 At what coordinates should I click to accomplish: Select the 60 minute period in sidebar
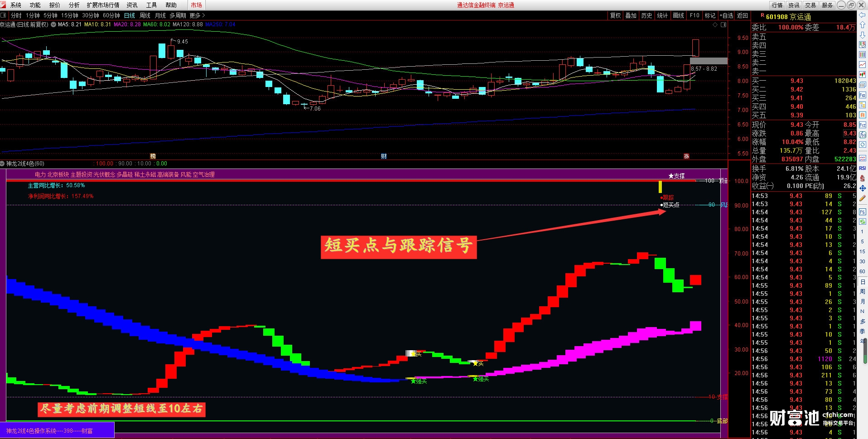(x=862, y=271)
